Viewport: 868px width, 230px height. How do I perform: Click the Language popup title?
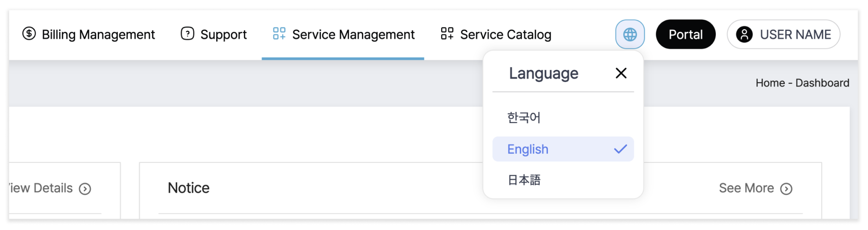[544, 73]
